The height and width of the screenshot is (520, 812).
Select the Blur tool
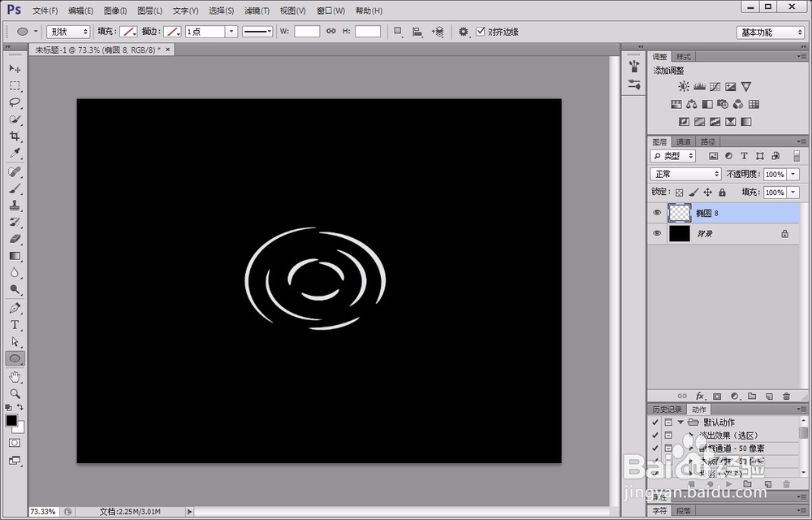point(15,273)
